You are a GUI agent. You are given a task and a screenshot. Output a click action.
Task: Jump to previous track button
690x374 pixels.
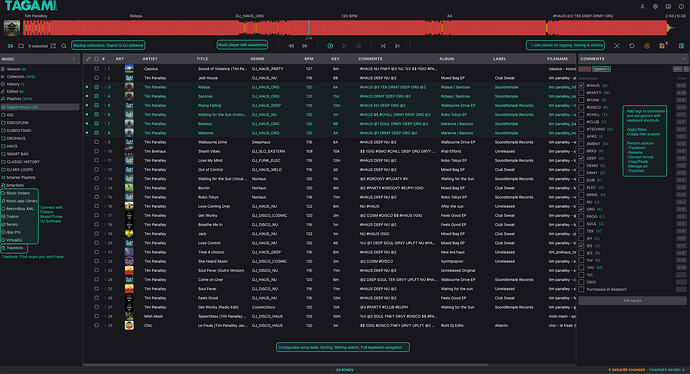(x=291, y=46)
